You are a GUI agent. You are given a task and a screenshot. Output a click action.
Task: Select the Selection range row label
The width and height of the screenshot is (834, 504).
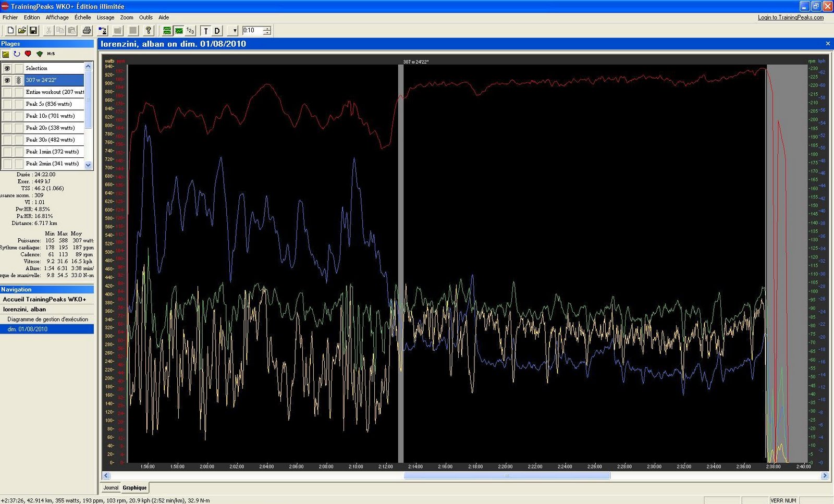[x=36, y=68]
